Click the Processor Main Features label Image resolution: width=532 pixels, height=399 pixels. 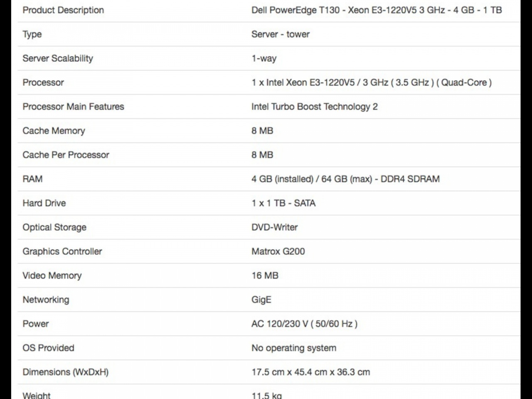click(x=73, y=106)
